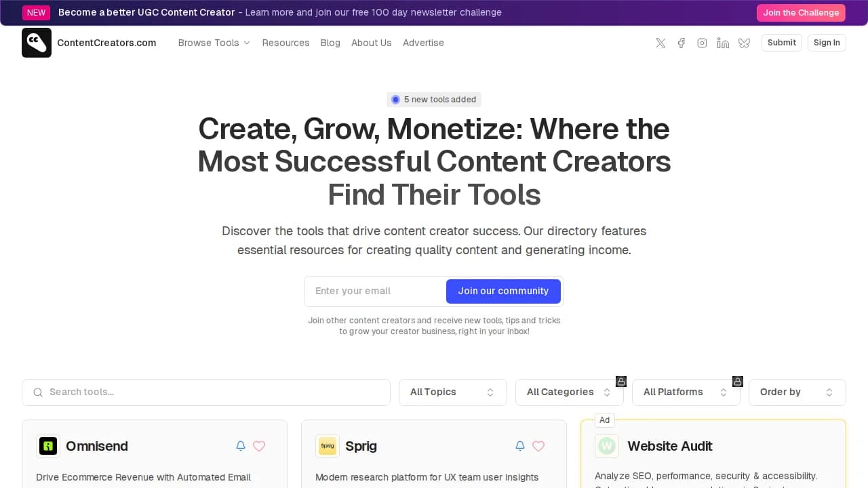Image resolution: width=868 pixels, height=488 pixels.
Task: Enable notifications bell for Sprig
Action: coord(519,446)
